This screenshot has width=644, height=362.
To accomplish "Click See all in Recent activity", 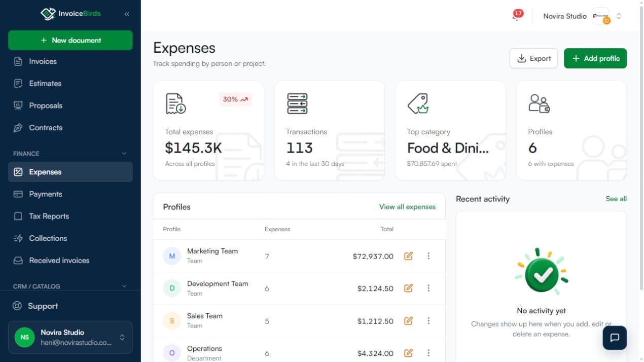I will click(616, 199).
